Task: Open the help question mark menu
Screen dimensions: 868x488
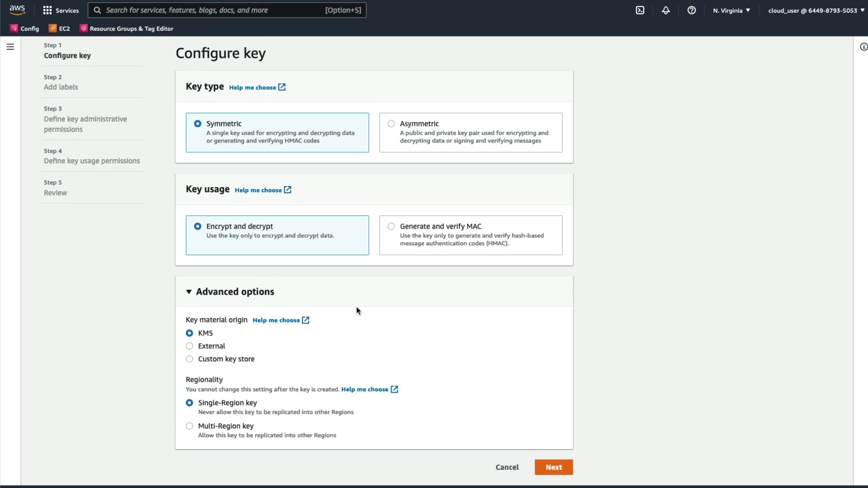Action: pyautogui.click(x=691, y=10)
